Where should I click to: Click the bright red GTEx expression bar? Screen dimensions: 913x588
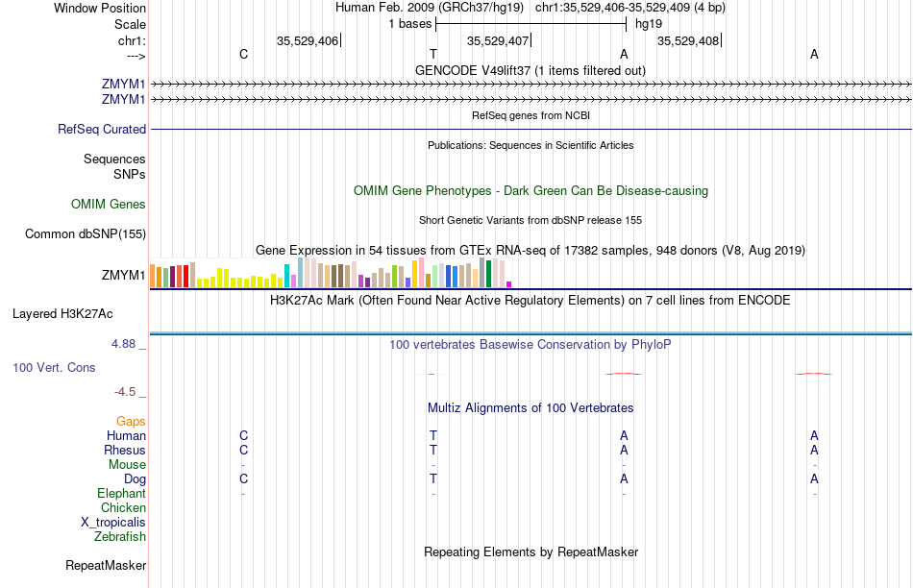(x=185, y=276)
